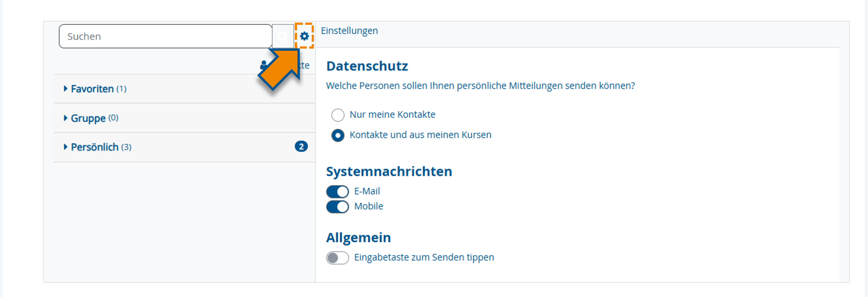
Task: Click the Systemnachrichten heading
Action: (x=389, y=171)
